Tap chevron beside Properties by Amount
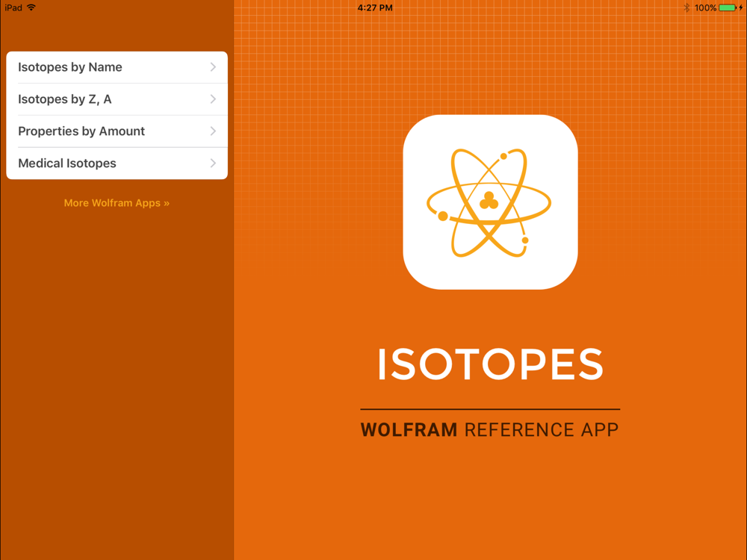Image resolution: width=747 pixels, height=560 pixels. (x=213, y=131)
